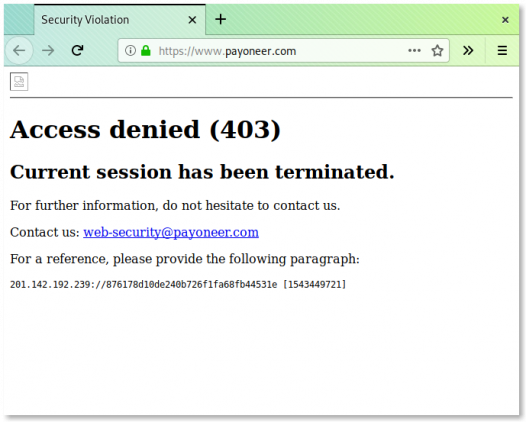This screenshot has width=526, height=422.
Task: Click the session terminated subheading
Action: click(202, 172)
